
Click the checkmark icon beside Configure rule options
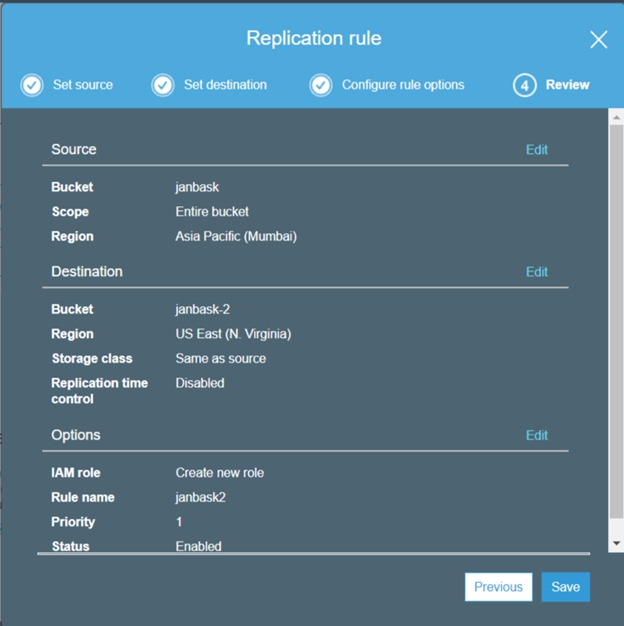click(x=321, y=85)
